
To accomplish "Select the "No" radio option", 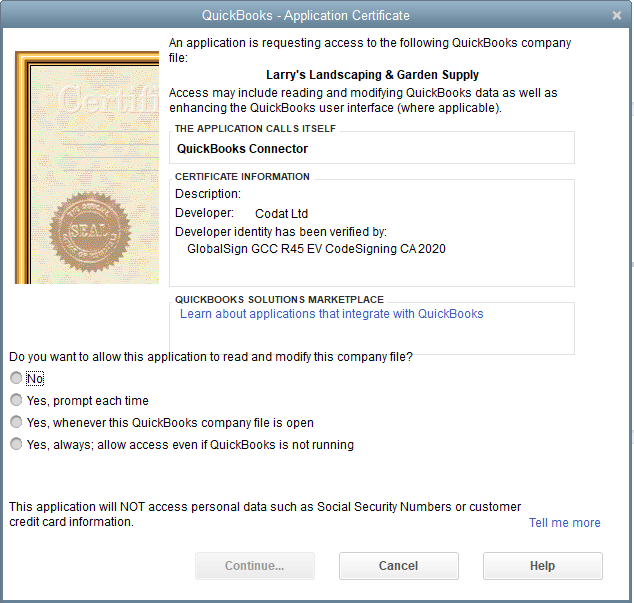I will coord(16,378).
